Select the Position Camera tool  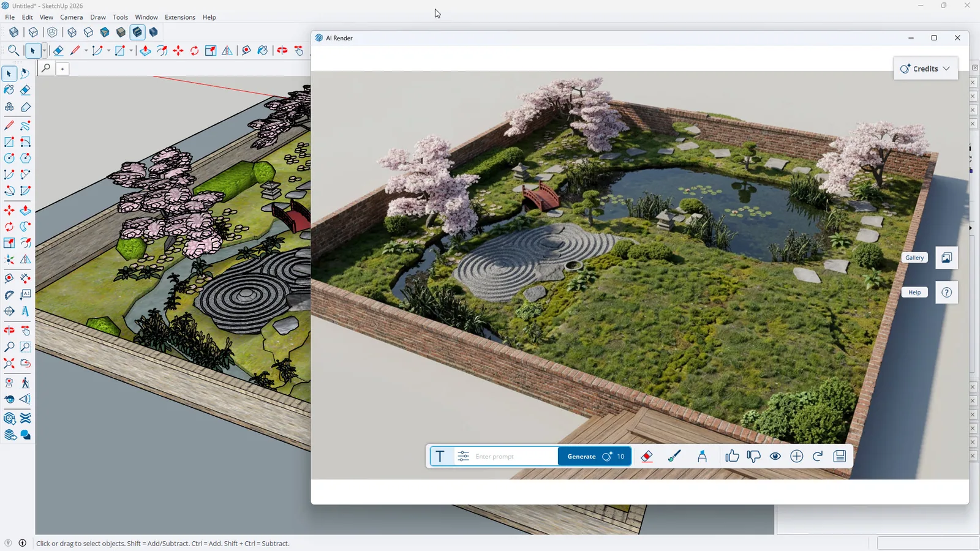pyautogui.click(x=9, y=383)
